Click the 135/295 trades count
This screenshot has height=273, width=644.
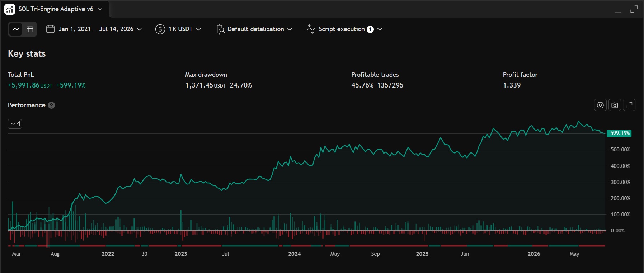click(x=390, y=85)
